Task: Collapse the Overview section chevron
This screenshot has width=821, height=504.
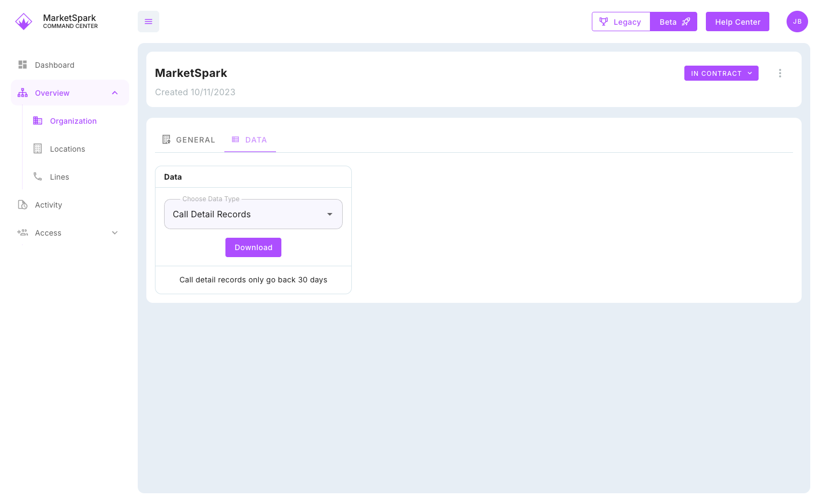Action: click(115, 93)
